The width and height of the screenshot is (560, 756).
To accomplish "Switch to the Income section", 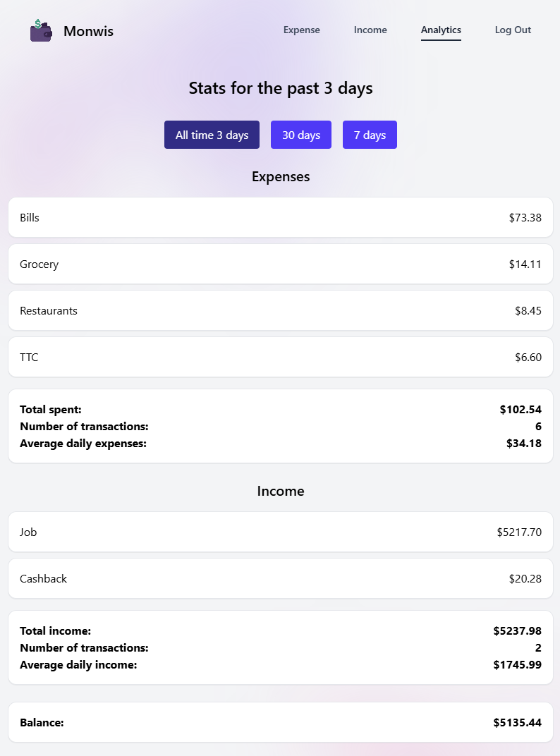I will coord(370,30).
